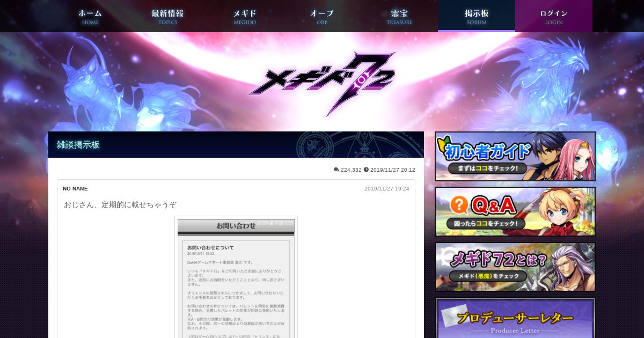Click the 雑談掲示板 board heading

(x=78, y=145)
